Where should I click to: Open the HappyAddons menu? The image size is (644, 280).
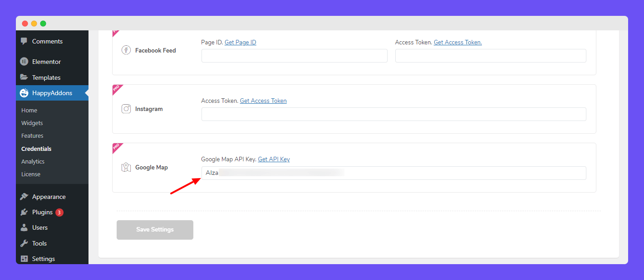click(x=52, y=93)
